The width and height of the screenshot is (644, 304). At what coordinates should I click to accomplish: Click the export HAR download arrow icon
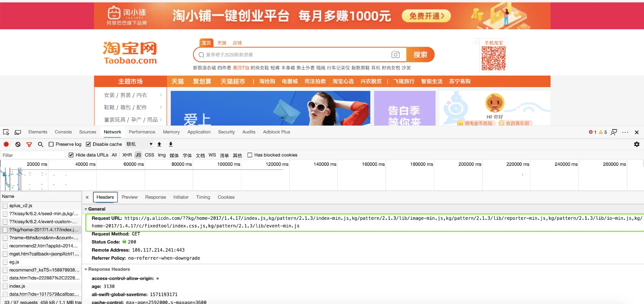point(171,144)
